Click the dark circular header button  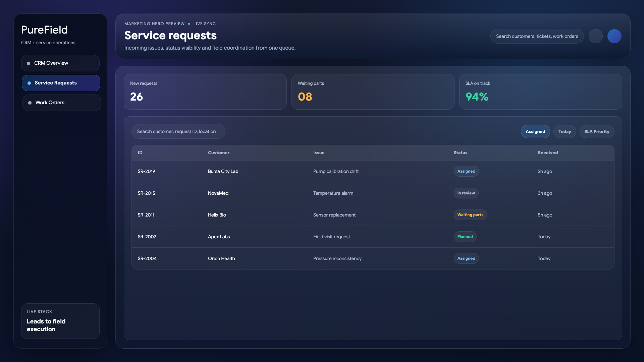(x=596, y=36)
